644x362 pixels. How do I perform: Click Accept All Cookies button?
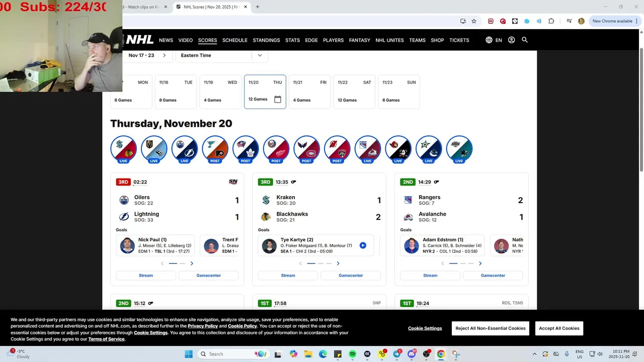click(x=559, y=328)
